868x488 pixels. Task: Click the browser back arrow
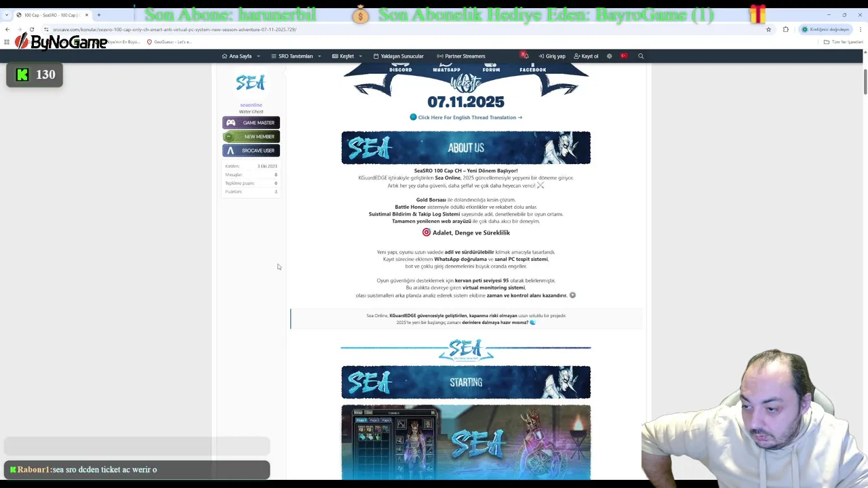[7, 29]
